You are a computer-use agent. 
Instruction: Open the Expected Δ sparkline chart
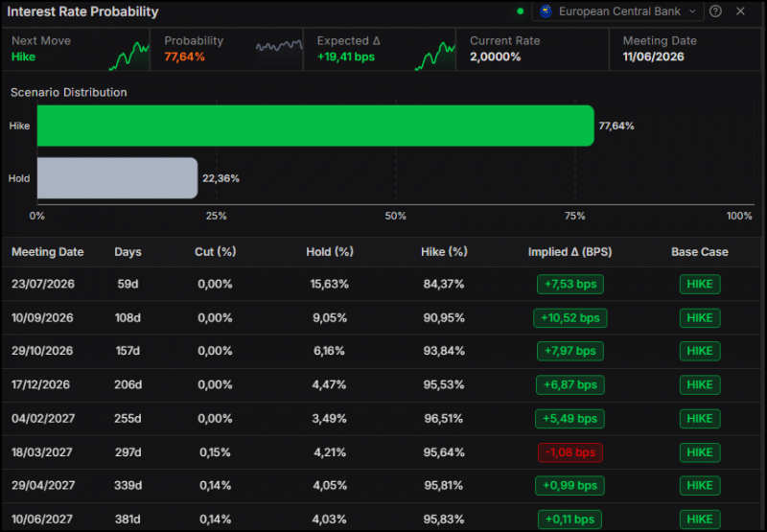(x=435, y=57)
